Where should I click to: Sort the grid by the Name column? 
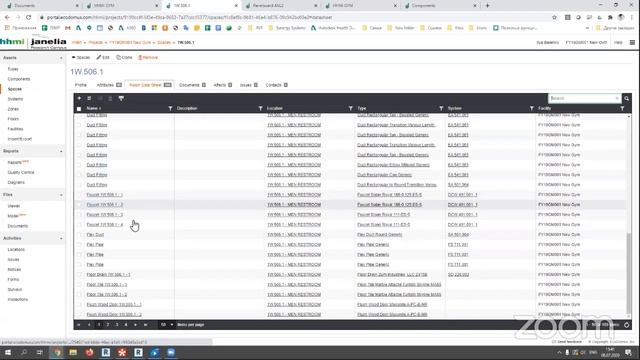[93, 108]
